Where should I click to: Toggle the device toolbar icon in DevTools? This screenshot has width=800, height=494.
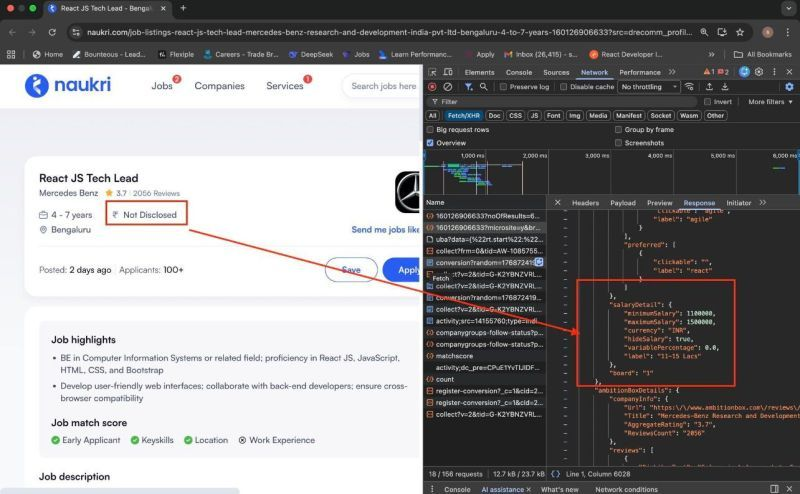(x=448, y=72)
